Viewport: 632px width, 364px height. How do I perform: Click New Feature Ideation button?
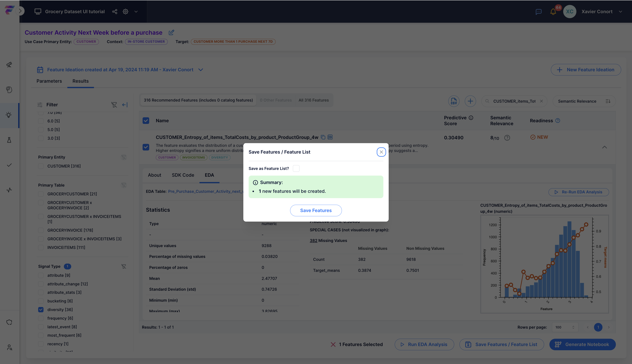pyautogui.click(x=586, y=70)
